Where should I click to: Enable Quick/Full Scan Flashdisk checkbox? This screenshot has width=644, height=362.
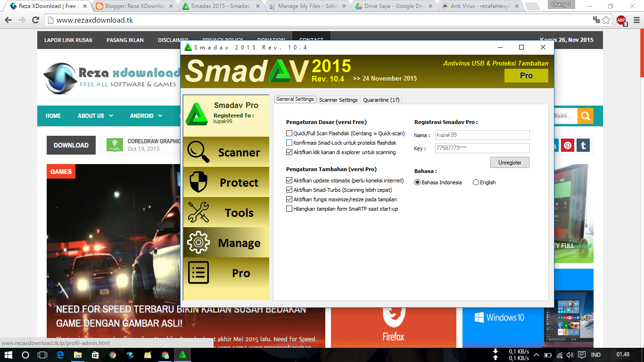289,134
